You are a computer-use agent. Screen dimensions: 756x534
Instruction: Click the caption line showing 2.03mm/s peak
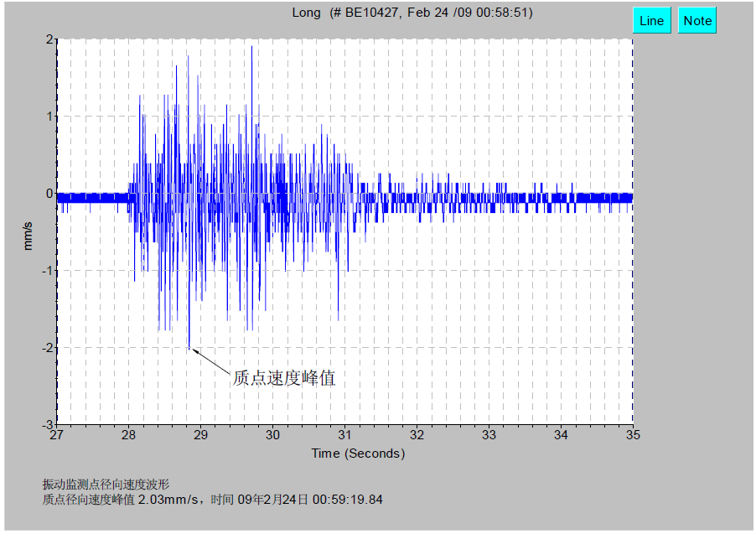212,500
